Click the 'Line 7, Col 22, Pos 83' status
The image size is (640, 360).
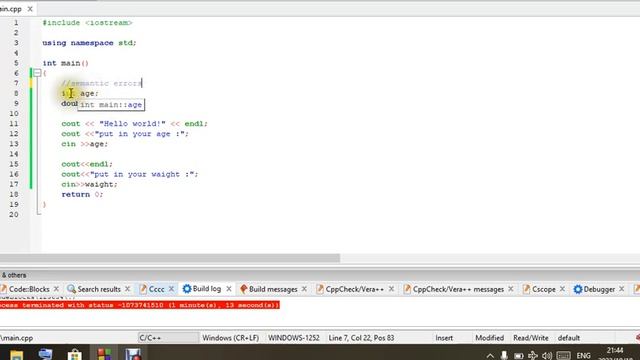361,338
